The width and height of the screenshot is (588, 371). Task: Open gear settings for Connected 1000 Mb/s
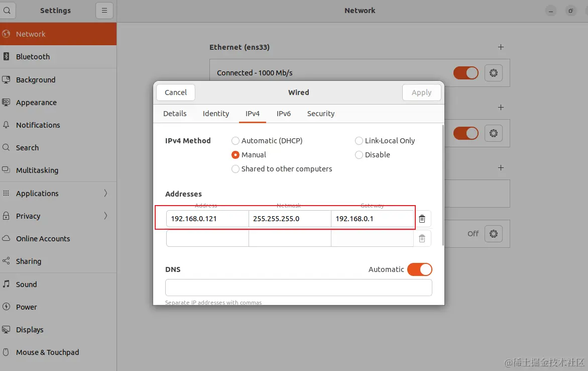[494, 73]
